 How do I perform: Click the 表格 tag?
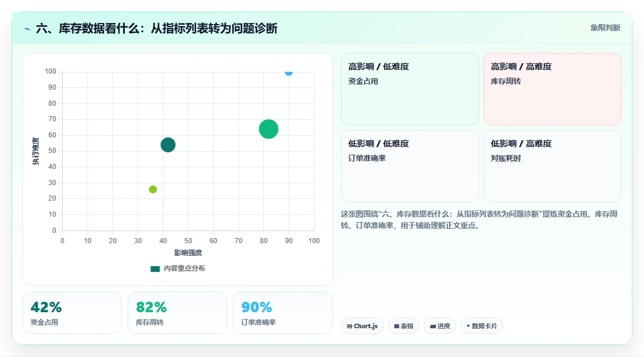tap(404, 326)
